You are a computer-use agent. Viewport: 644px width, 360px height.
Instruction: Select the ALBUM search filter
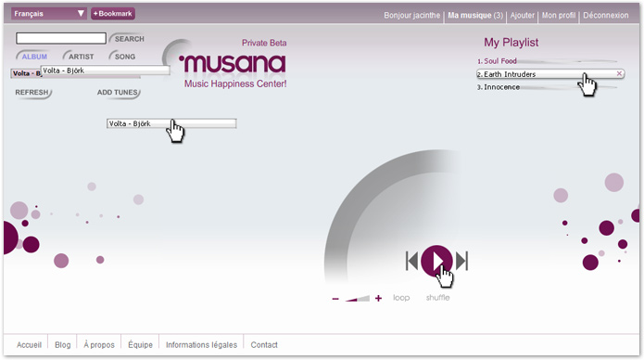tap(32, 57)
